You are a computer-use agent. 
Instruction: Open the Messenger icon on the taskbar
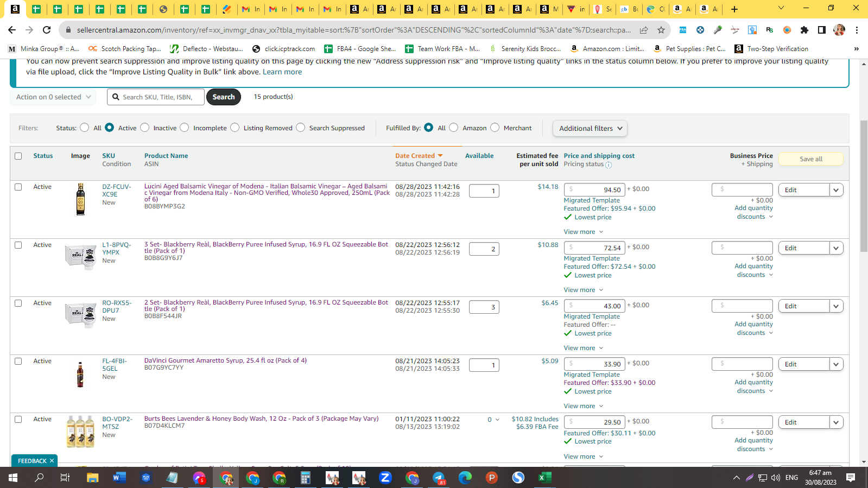click(x=199, y=478)
